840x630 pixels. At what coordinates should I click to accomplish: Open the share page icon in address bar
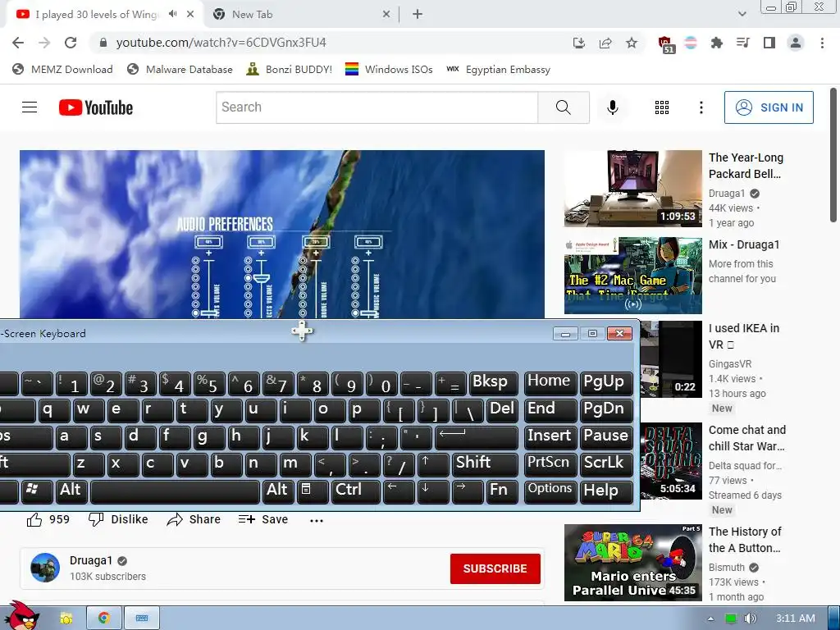(x=605, y=43)
